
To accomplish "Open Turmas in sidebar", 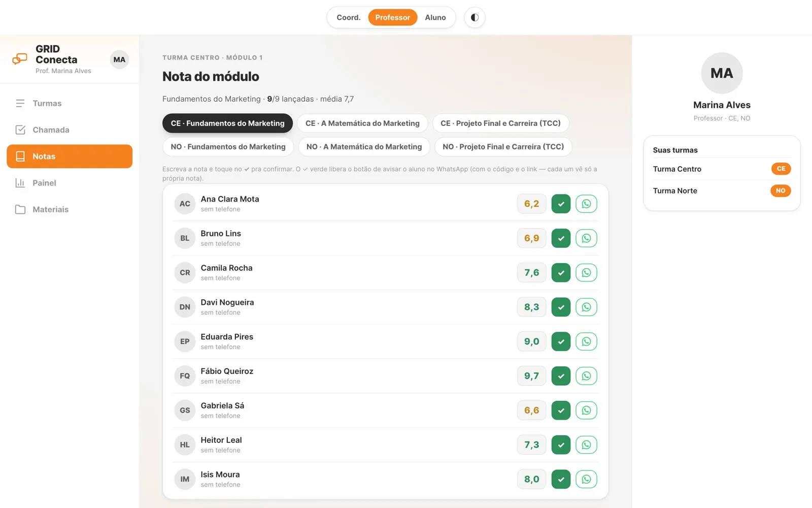I will (x=70, y=103).
